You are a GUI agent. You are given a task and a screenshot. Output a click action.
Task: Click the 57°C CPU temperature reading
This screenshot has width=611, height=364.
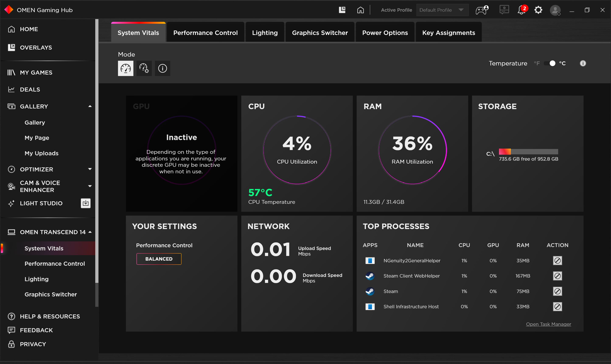click(x=260, y=193)
